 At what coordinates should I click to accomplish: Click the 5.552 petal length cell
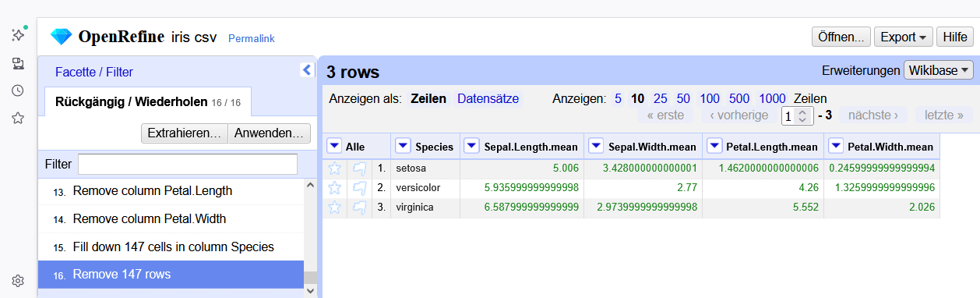(763, 208)
